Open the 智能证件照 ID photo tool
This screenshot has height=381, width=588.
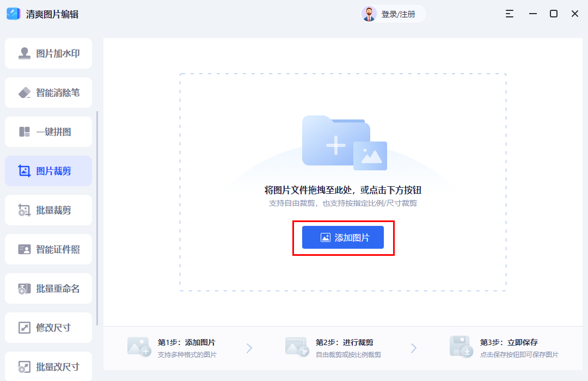pyautogui.click(x=48, y=249)
